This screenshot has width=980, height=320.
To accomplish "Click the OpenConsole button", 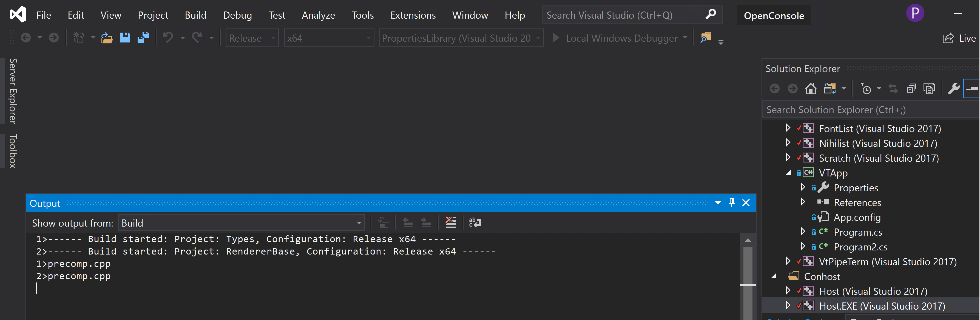I will [773, 15].
